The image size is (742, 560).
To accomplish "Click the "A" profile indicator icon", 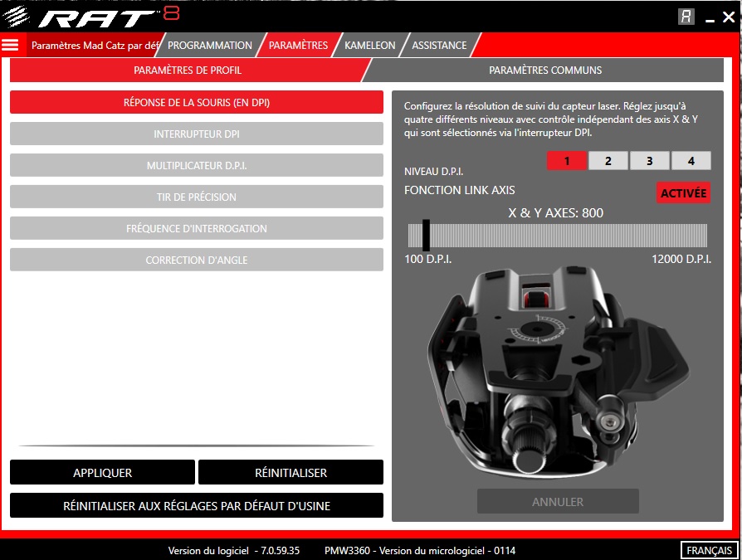I will (x=686, y=15).
